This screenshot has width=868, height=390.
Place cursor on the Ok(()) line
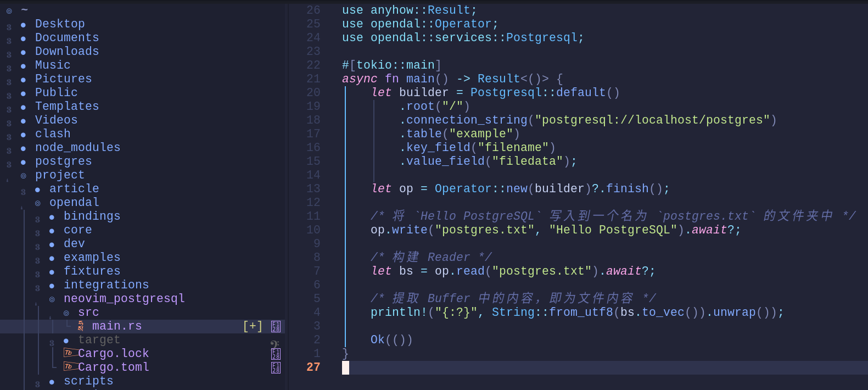click(391, 339)
